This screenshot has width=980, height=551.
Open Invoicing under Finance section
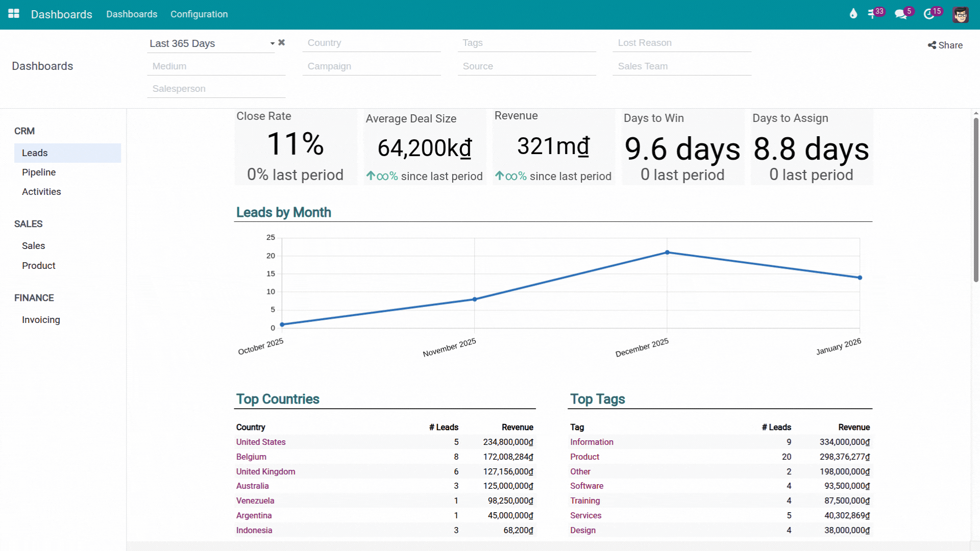(x=40, y=319)
